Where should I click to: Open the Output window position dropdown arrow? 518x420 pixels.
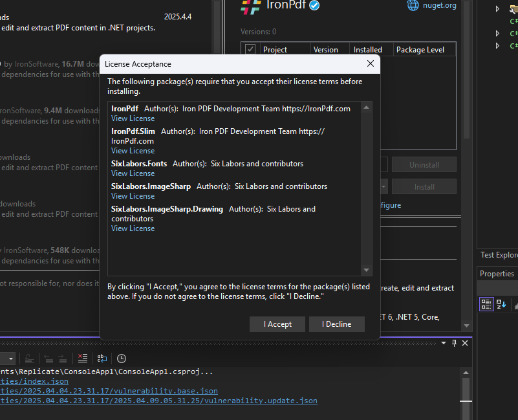click(x=444, y=343)
